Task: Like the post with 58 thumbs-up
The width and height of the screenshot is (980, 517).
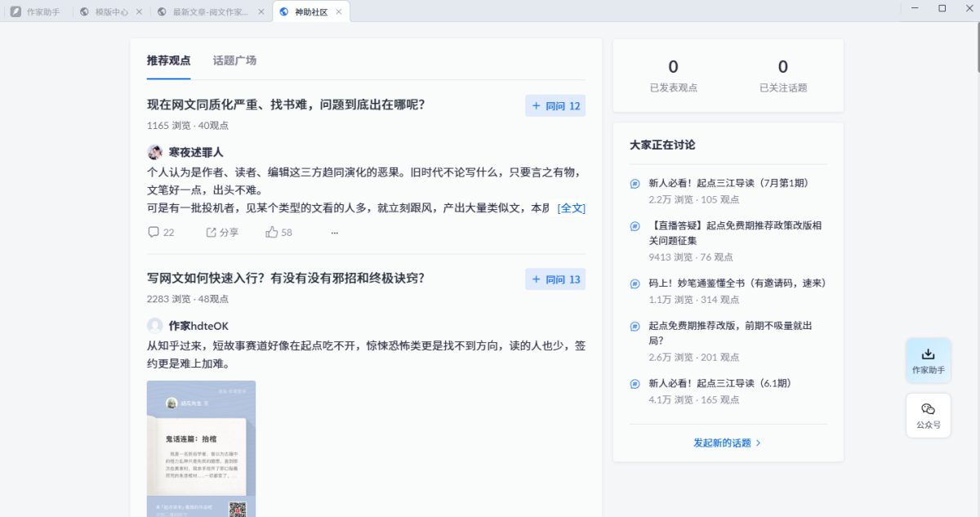Action: (x=272, y=232)
